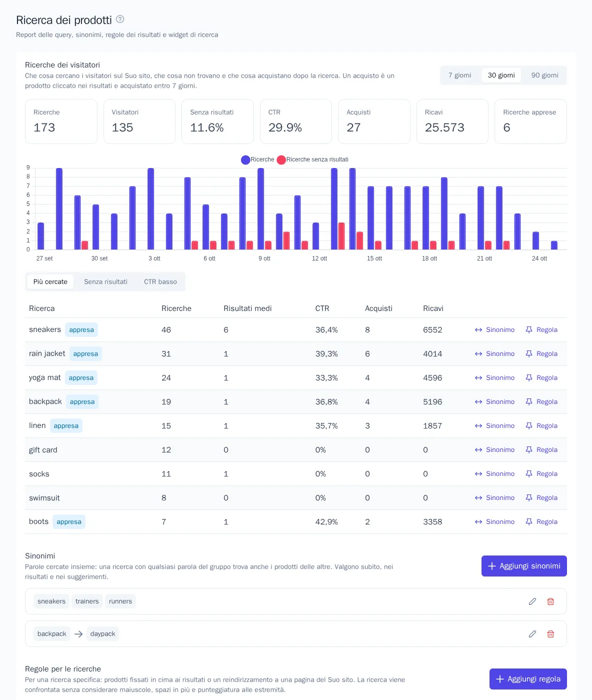Viewport: 592px width, 700px height.
Task: Add a Sinonimo for the socks query
Action: tap(494, 474)
